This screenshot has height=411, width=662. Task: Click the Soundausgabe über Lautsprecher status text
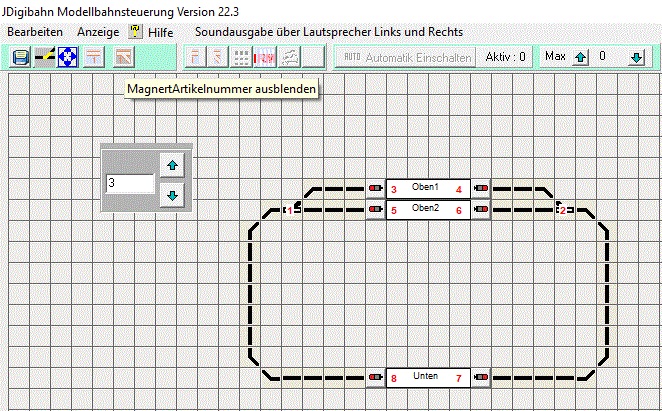coord(329,32)
